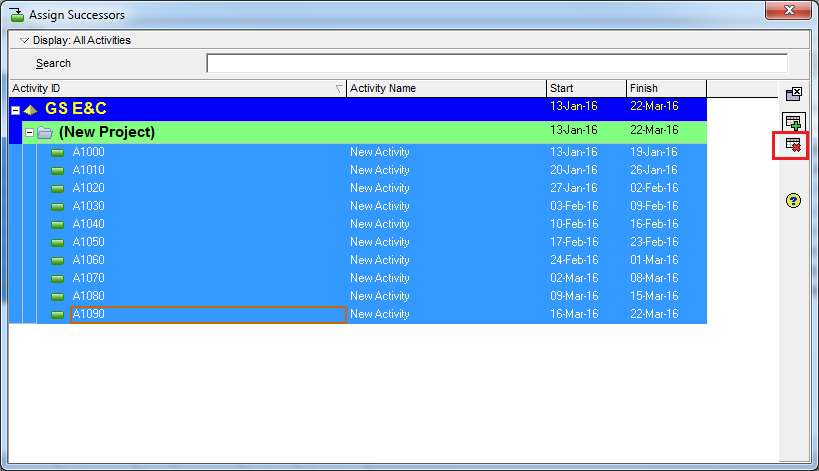819x471 pixels.
Task: Select activity row A1090
Action: pyautogui.click(x=371, y=314)
